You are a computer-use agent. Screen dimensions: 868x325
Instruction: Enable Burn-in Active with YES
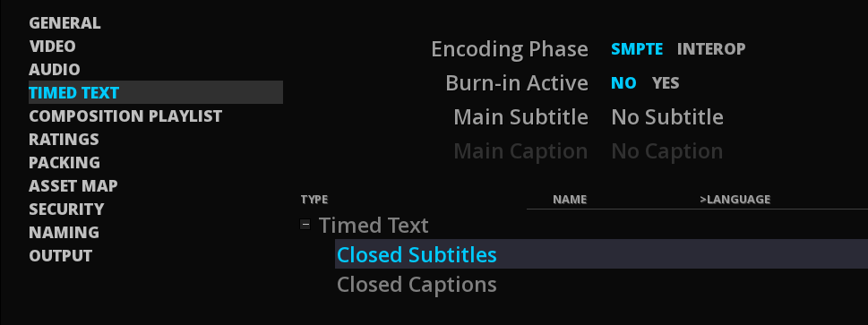point(666,83)
